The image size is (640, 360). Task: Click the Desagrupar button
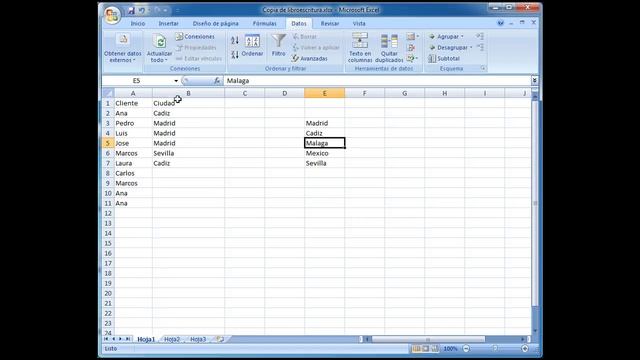(448, 48)
